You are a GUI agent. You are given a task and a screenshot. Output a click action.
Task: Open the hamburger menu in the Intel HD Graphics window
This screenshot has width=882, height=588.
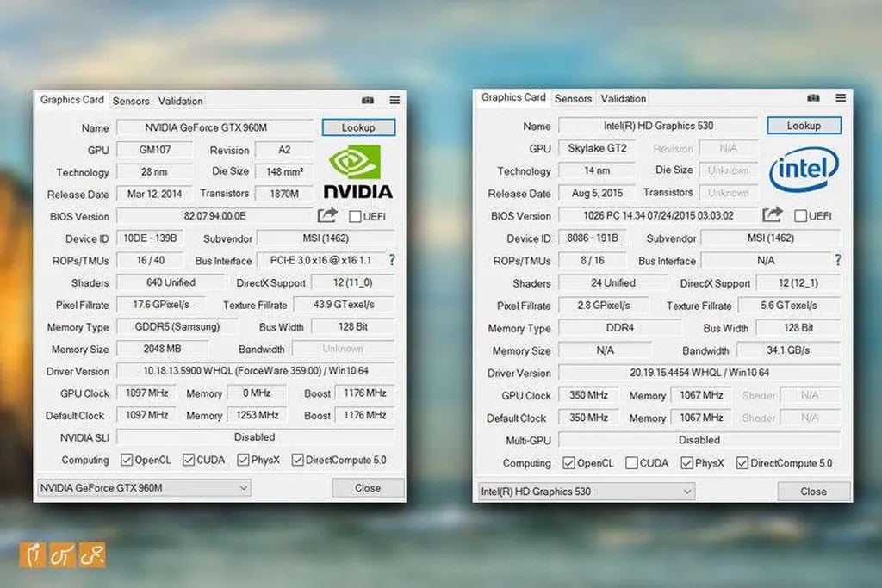point(839,98)
